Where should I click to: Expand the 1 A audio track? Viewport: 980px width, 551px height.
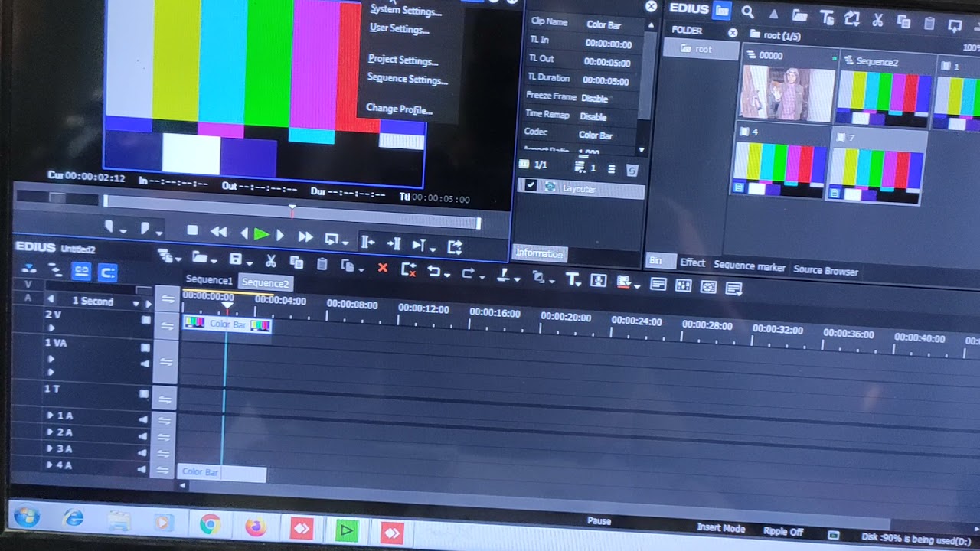(51, 415)
